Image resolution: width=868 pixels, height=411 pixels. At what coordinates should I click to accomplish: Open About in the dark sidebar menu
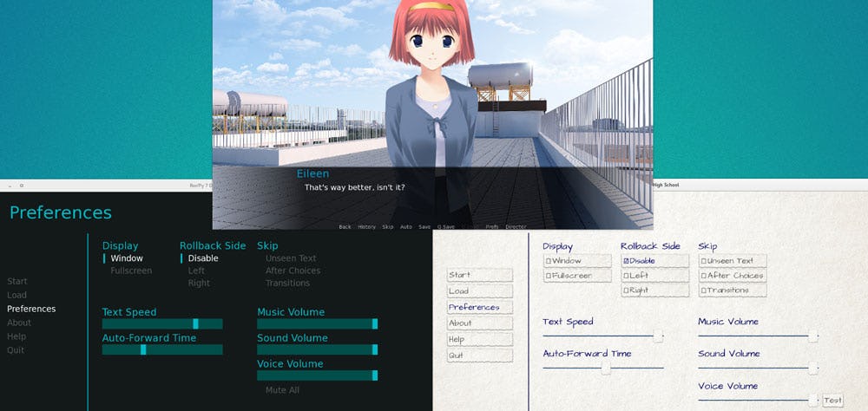click(x=19, y=323)
